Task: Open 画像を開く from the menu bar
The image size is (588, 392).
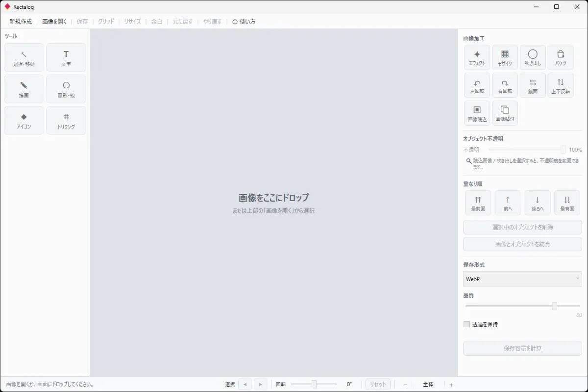Action: pos(54,22)
